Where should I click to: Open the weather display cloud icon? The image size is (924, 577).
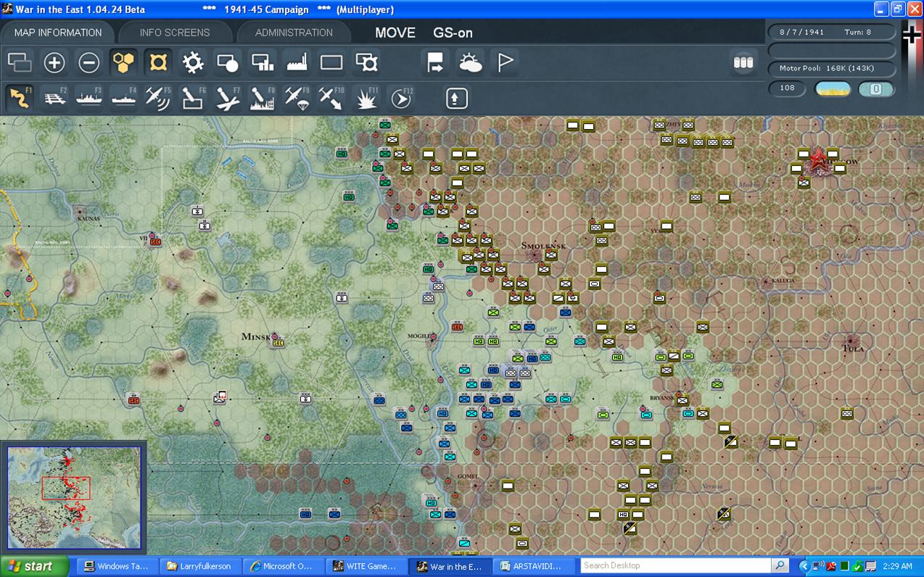coord(471,62)
